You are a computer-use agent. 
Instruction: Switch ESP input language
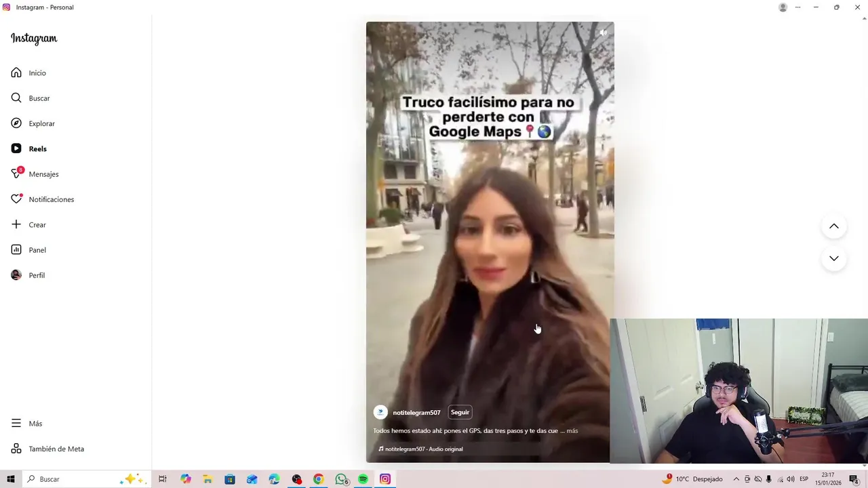tap(804, 479)
